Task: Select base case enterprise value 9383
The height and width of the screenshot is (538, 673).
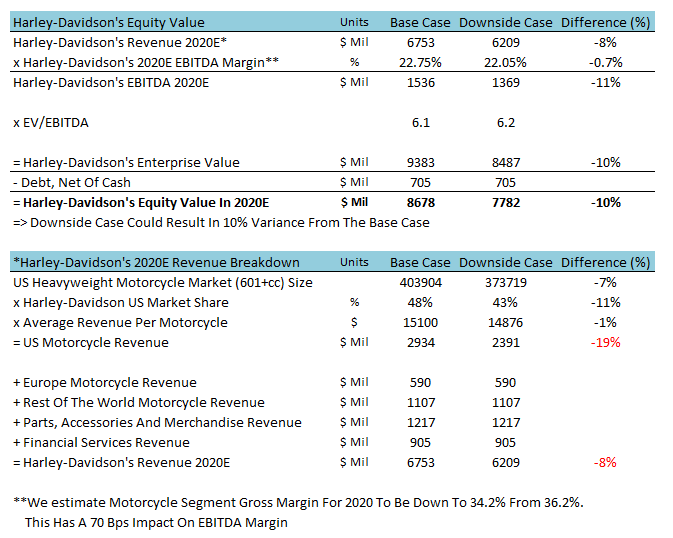Action: (x=420, y=162)
